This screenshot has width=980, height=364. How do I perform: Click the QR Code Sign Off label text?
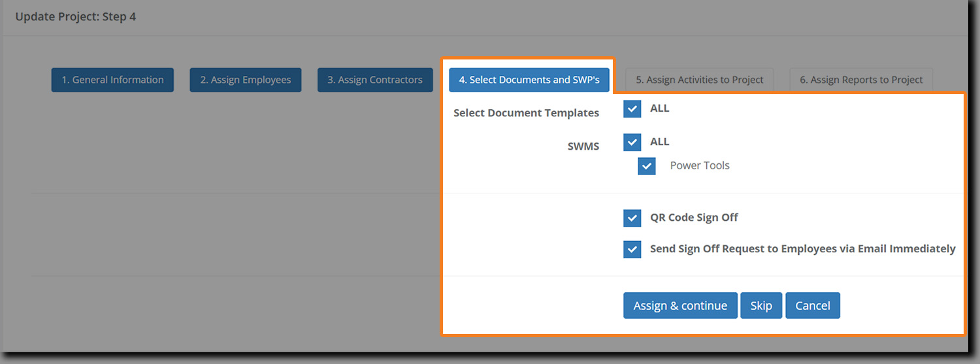[x=694, y=218]
